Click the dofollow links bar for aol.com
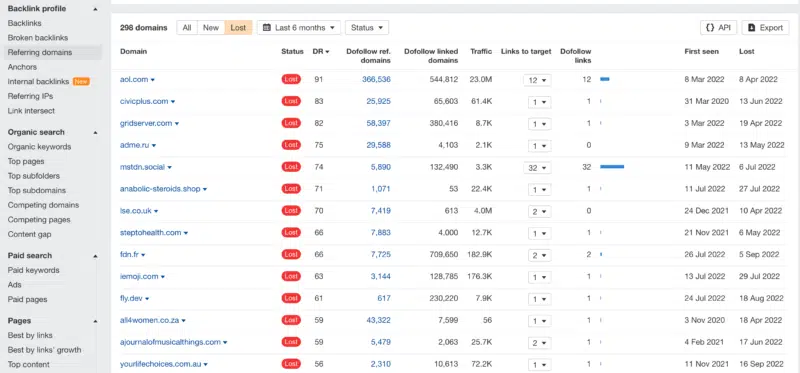The image size is (800, 373). [x=605, y=79]
